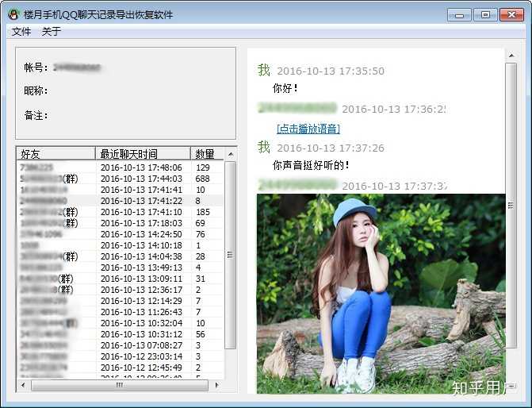
Task: Click the [点击播放语音] voice link
Action: coord(308,129)
